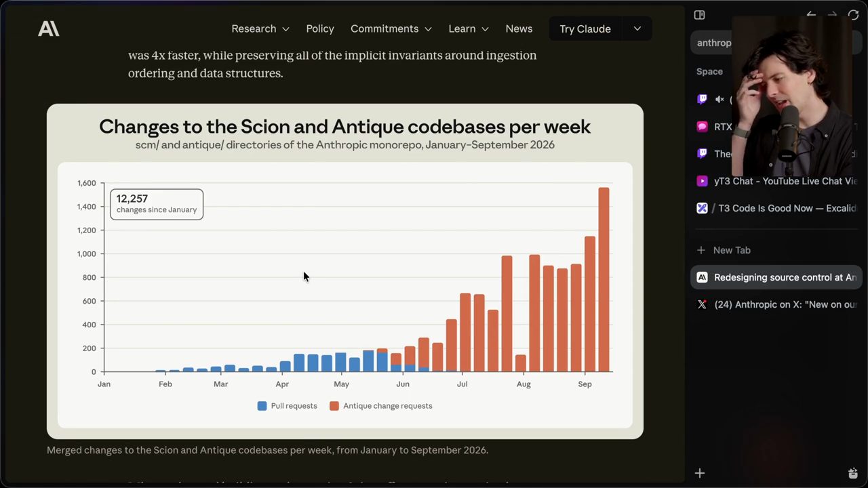Viewport: 868px width, 488px height.
Task: Click the chart title about Scion and Antique
Action: (344, 126)
